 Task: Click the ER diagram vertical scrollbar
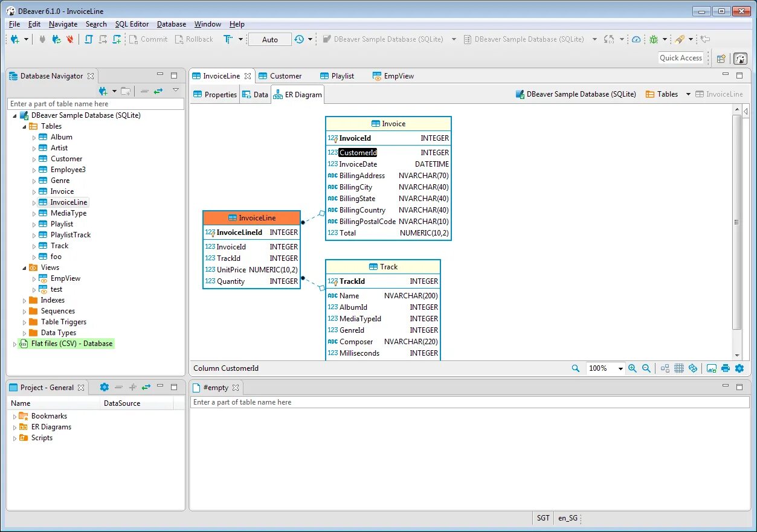[x=737, y=222]
